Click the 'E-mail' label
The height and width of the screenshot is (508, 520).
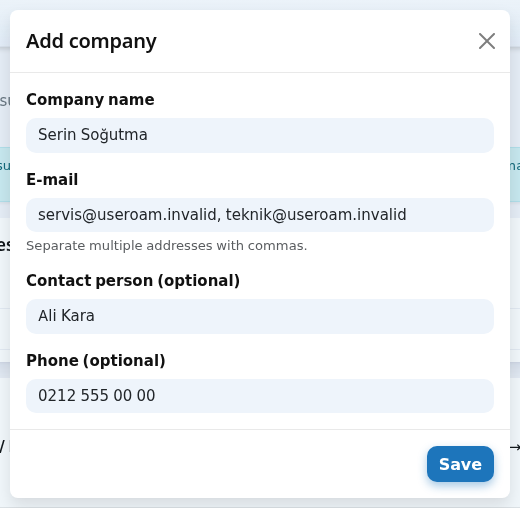pos(52,179)
